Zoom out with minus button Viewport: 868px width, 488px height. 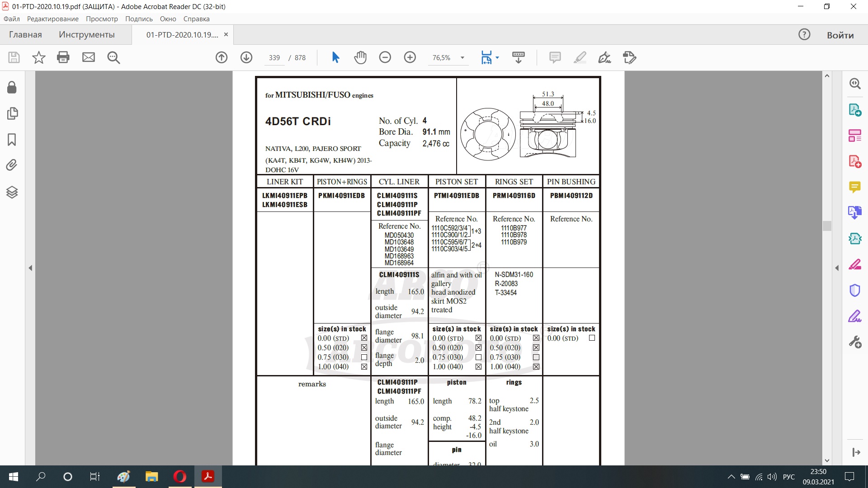385,57
